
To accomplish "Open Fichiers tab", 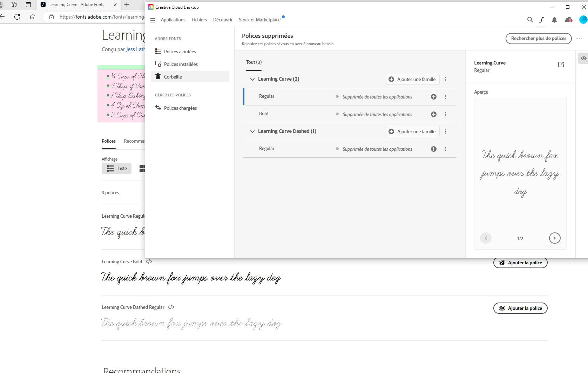I will 199,20.
